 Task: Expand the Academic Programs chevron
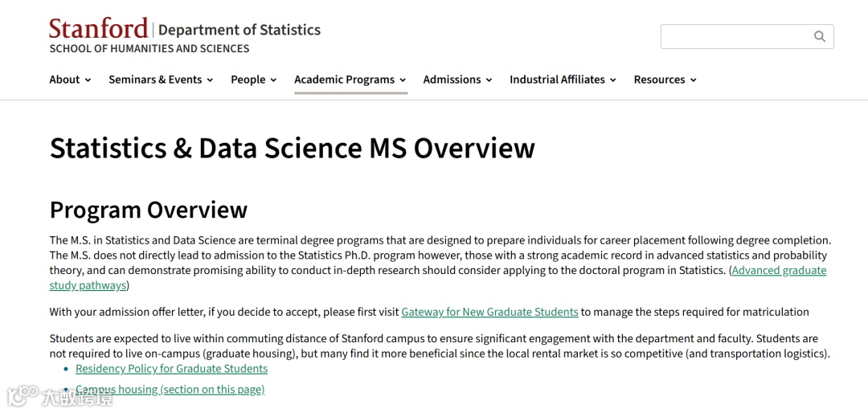tap(403, 80)
